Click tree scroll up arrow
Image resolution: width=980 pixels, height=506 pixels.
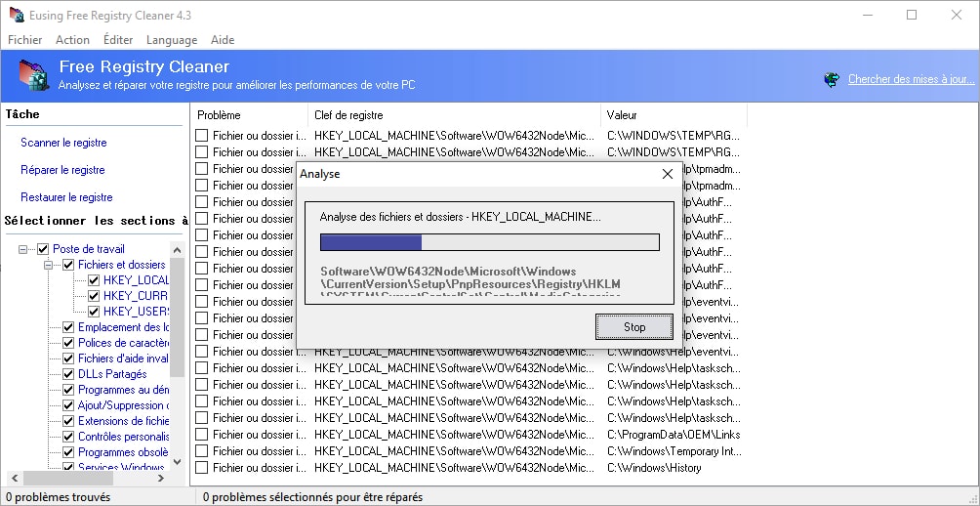[x=177, y=250]
